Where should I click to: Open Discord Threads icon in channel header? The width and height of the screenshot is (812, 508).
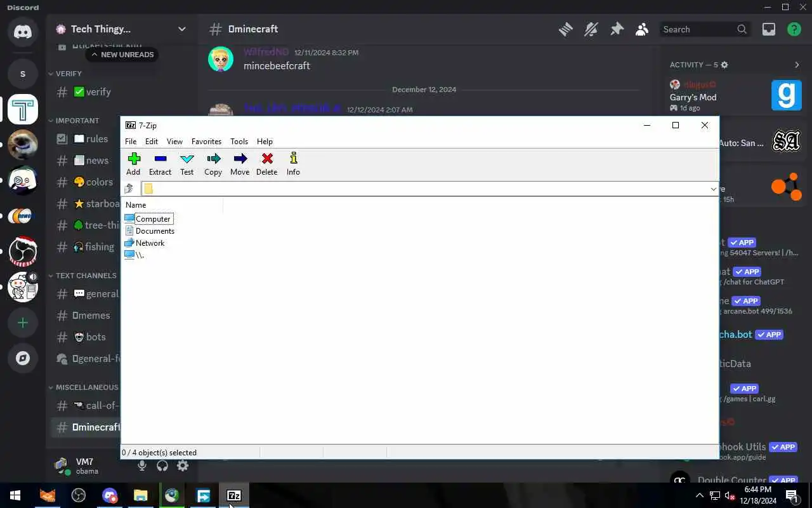click(x=565, y=29)
